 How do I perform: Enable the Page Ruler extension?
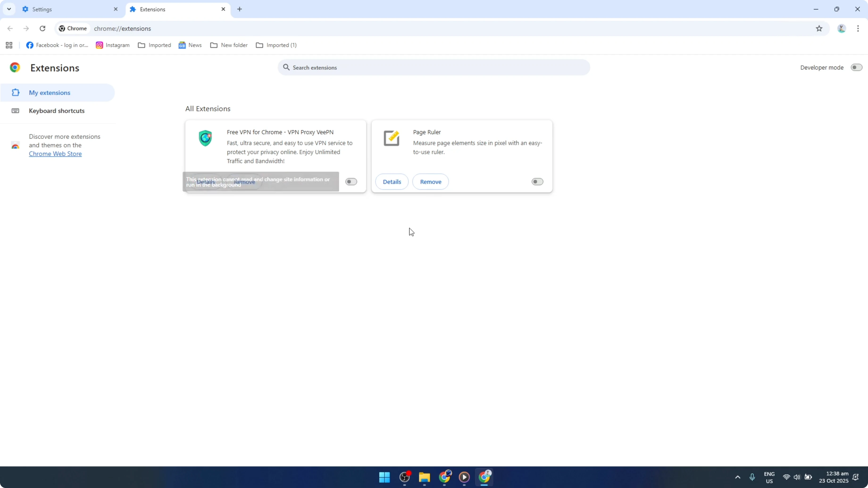tap(537, 182)
